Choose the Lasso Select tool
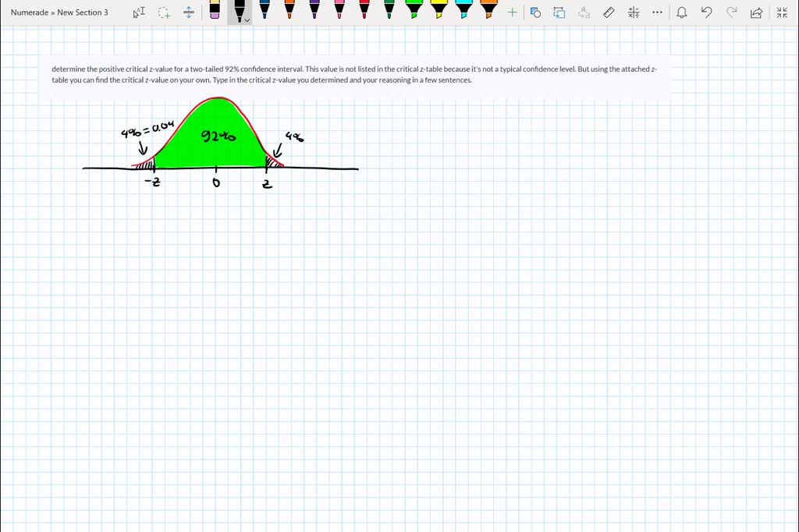This screenshot has width=799, height=532. pos(164,12)
